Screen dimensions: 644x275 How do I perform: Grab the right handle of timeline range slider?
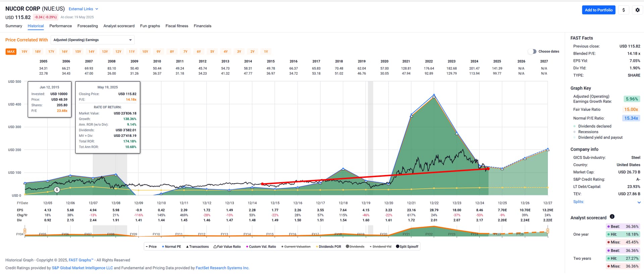[x=548, y=231]
